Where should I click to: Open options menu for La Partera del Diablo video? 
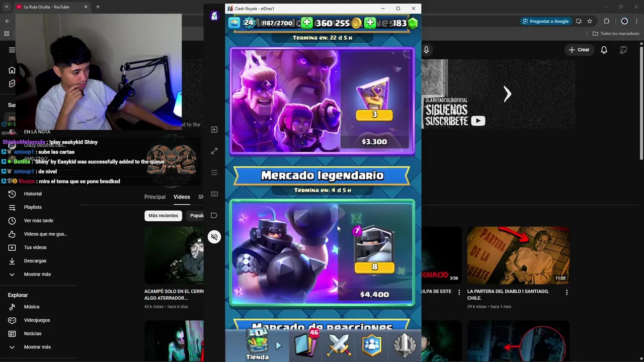567,292
